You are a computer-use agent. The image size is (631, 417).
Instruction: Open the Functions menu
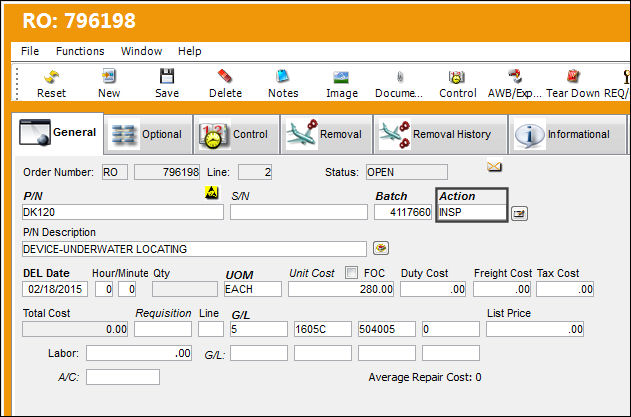tap(80, 51)
